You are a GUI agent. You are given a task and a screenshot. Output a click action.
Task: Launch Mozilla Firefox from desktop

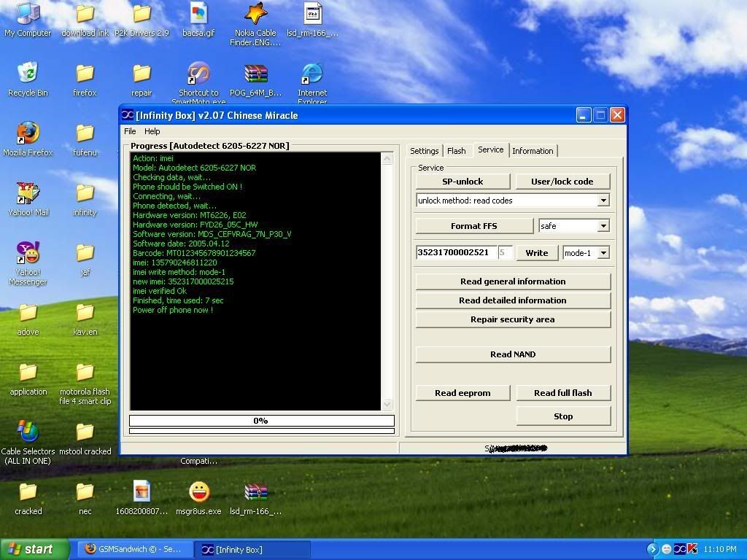tap(28, 135)
